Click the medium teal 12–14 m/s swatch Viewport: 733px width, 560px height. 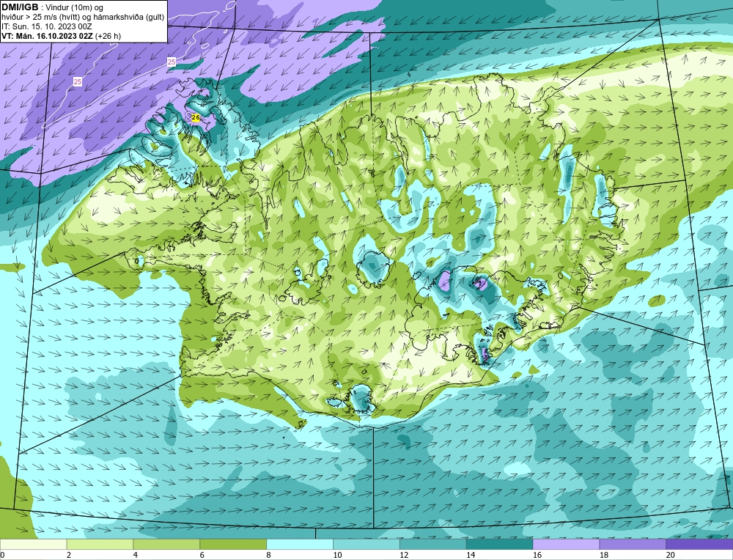433,544
